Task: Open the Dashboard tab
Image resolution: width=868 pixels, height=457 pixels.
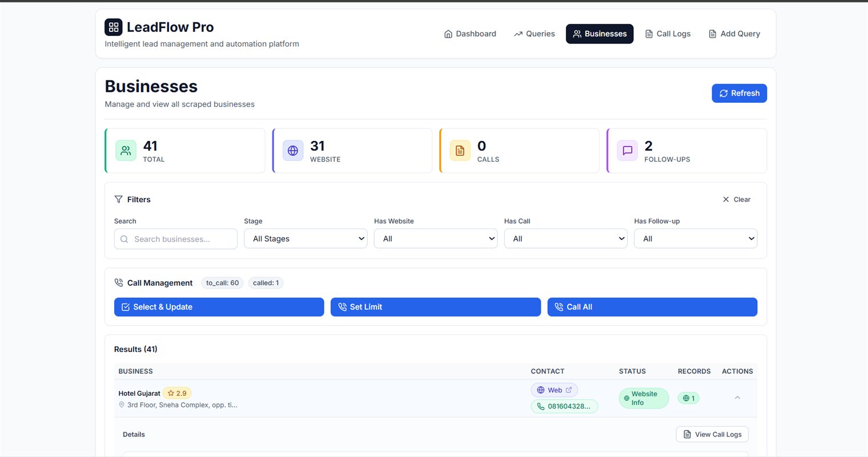Action: point(470,34)
